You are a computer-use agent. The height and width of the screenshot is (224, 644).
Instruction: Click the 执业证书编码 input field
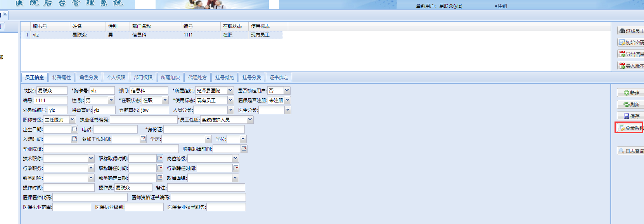pos(144,120)
